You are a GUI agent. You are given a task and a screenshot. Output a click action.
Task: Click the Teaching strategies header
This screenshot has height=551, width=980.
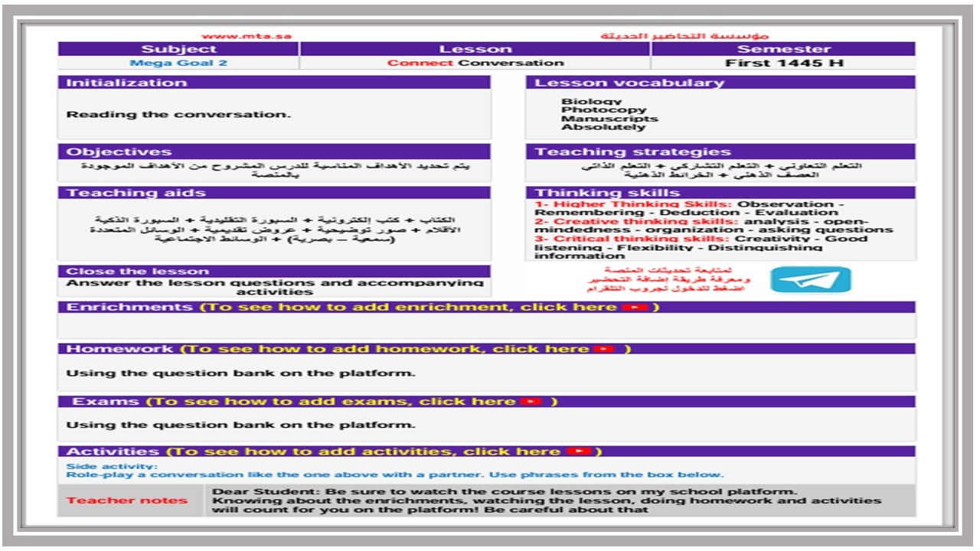[720, 152]
